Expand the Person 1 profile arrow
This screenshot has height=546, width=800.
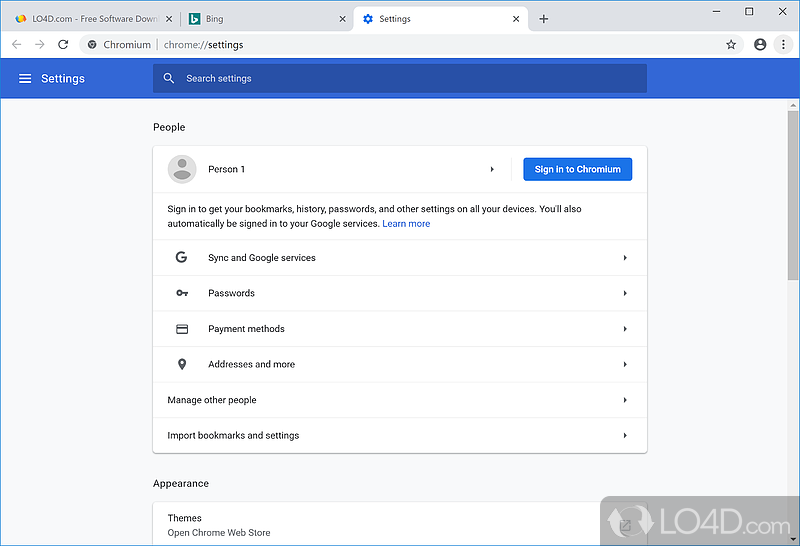click(492, 169)
